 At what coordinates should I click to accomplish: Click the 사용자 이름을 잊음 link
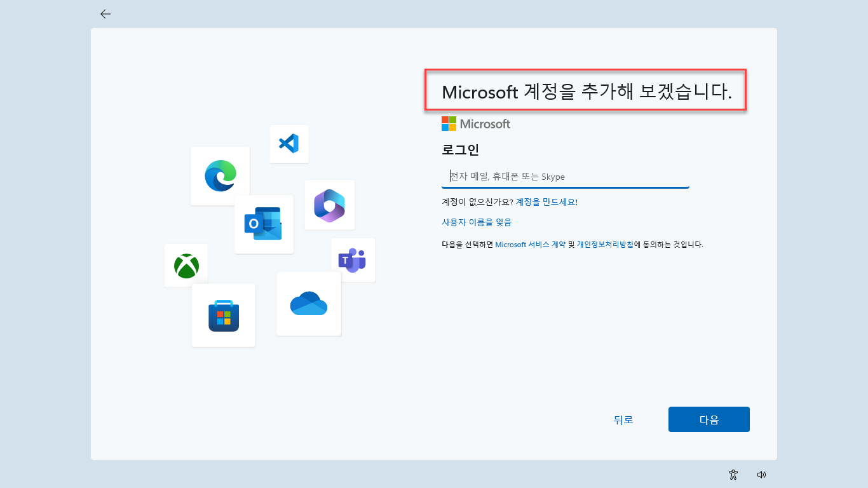click(x=477, y=222)
